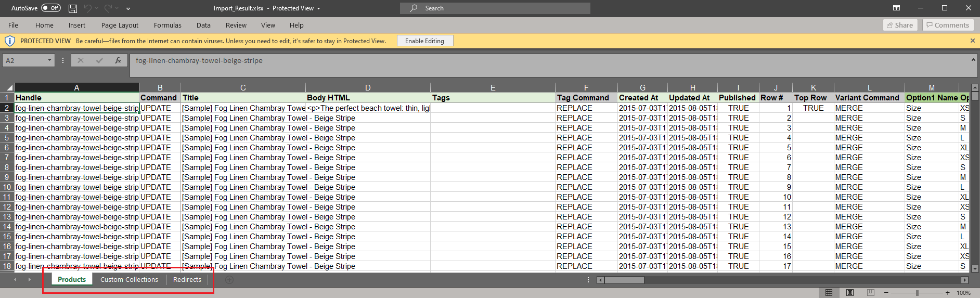Toggle the AutoSave switch
This screenshot has width=980, height=298.
(x=51, y=8)
